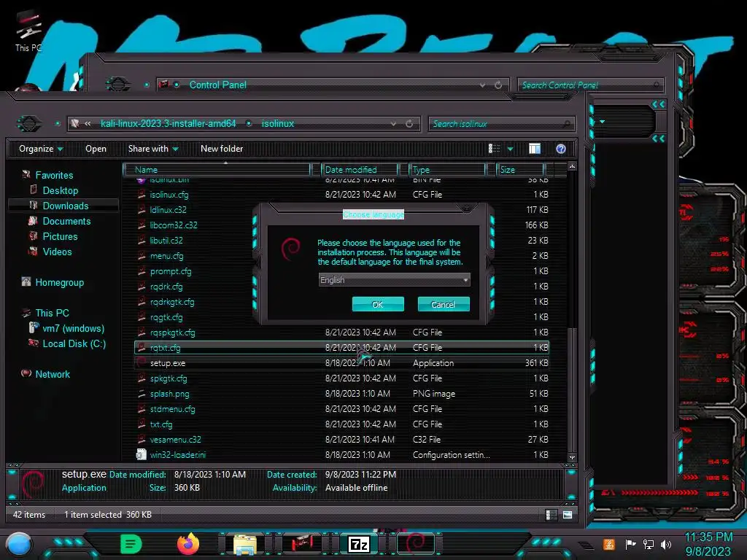Image resolution: width=747 pixels, height=560 pixels.
Task: Select the vesamenu.c32 file
Action: (x=175, y=440)
